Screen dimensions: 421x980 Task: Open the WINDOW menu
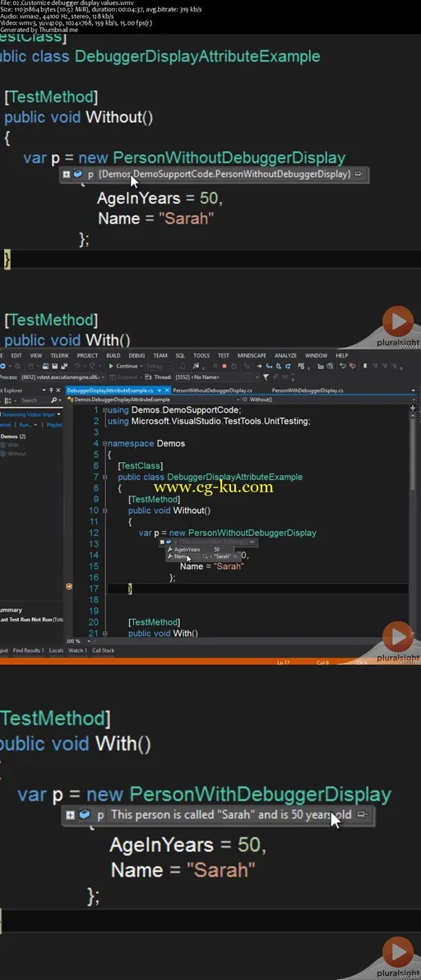(316, 356)
